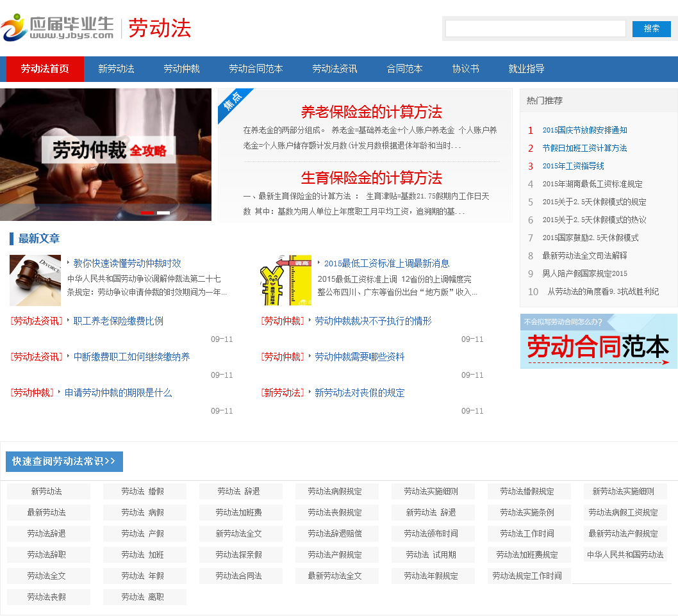Screen dimensions: 678x616
Task: Open 协议书 in the navigation bar
Action: (465, 69)
